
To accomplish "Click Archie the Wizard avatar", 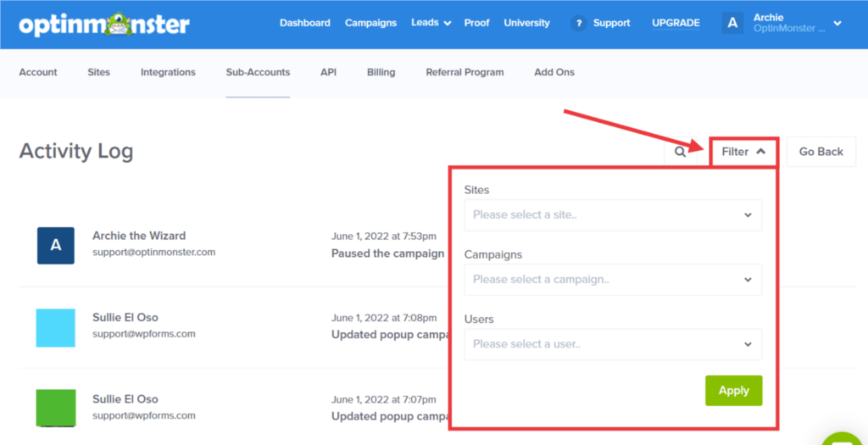I will [56, 245].
